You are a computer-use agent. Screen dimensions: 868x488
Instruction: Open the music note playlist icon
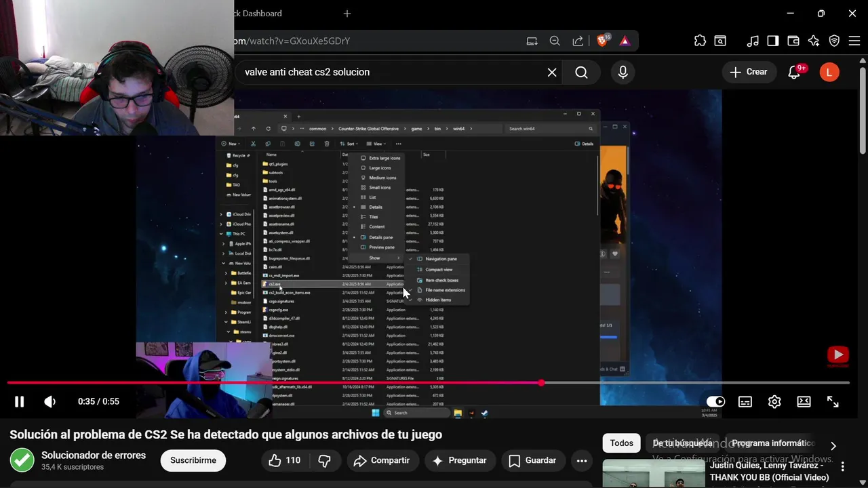[753, 41]
